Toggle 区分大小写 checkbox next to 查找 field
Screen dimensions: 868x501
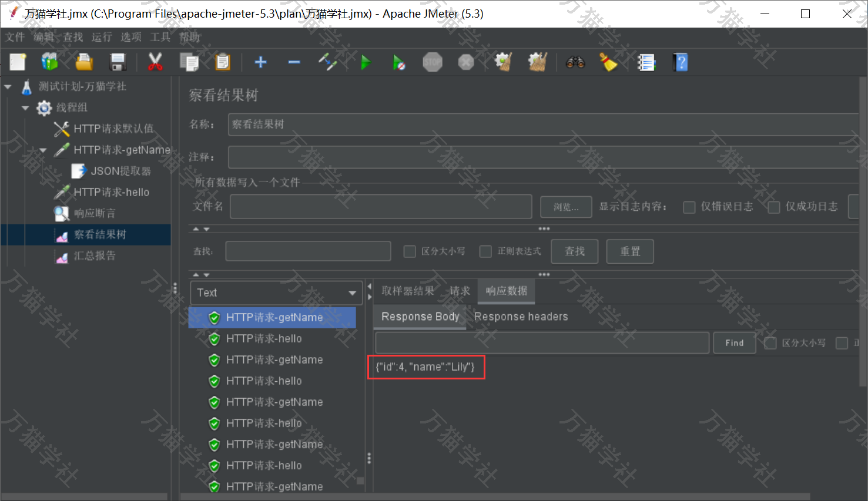click(410, 251)
